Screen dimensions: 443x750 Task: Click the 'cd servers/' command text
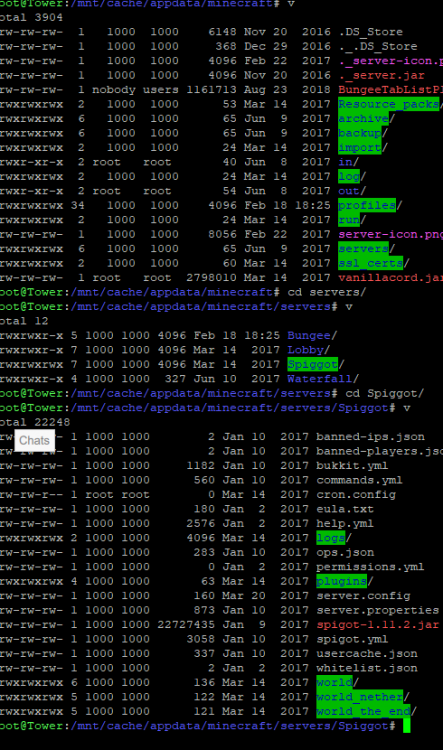point(327,292)
